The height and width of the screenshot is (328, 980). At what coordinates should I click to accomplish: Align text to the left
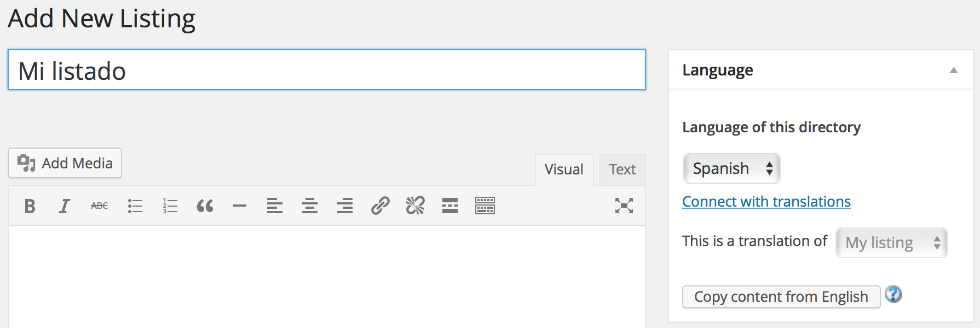tap(275, 206)
